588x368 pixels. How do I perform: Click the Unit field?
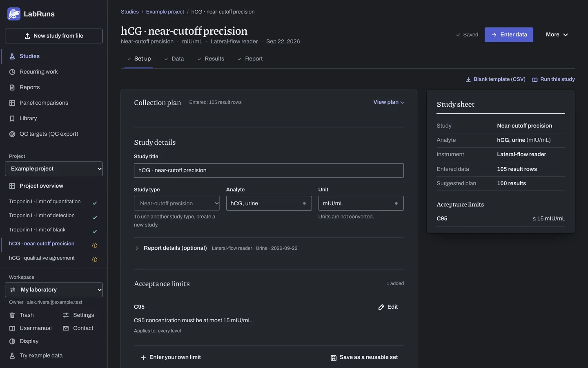click(361, 203)
